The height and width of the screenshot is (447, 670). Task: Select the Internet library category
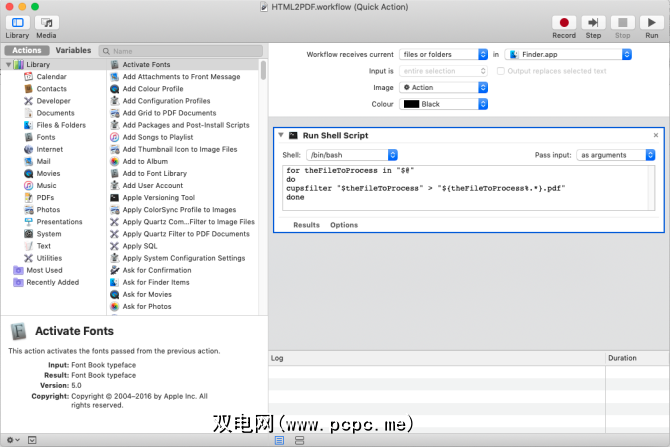[x=50, y=149]
